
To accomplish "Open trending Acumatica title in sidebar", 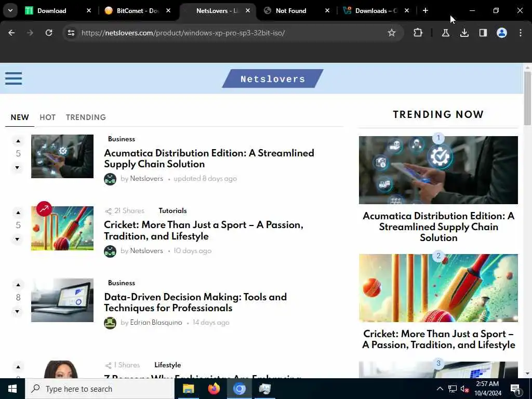I will (x=438, y=227).
